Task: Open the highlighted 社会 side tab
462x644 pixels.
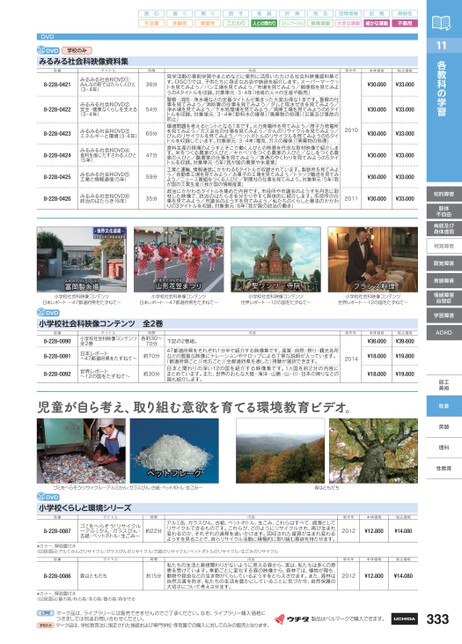Action: [444, 406]
